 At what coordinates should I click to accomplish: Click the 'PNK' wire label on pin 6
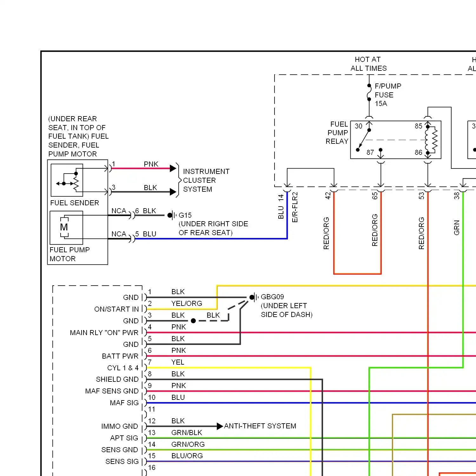point(179,350)
